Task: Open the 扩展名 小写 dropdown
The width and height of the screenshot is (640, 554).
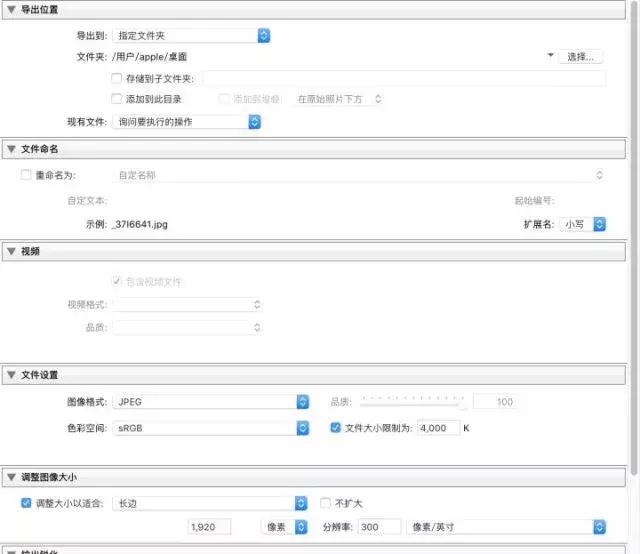Action: pyautogui.click(x=583, y=224)
